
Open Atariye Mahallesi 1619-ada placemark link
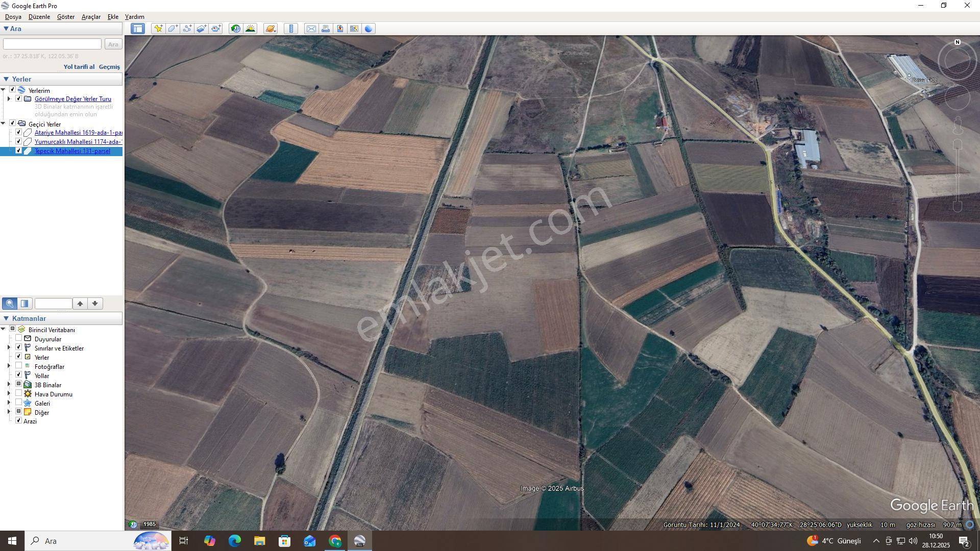(x=78, y=133)
